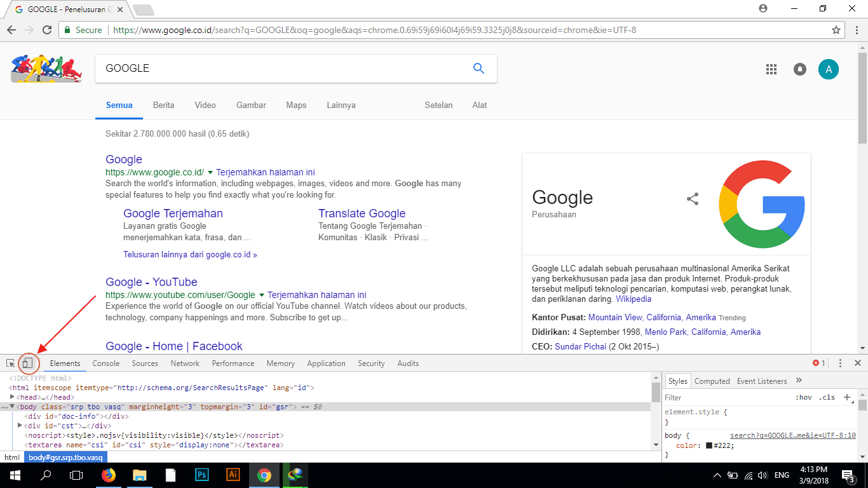Open the Network tab
This screenshot has width=868, height=488.
tap(185, 363)
